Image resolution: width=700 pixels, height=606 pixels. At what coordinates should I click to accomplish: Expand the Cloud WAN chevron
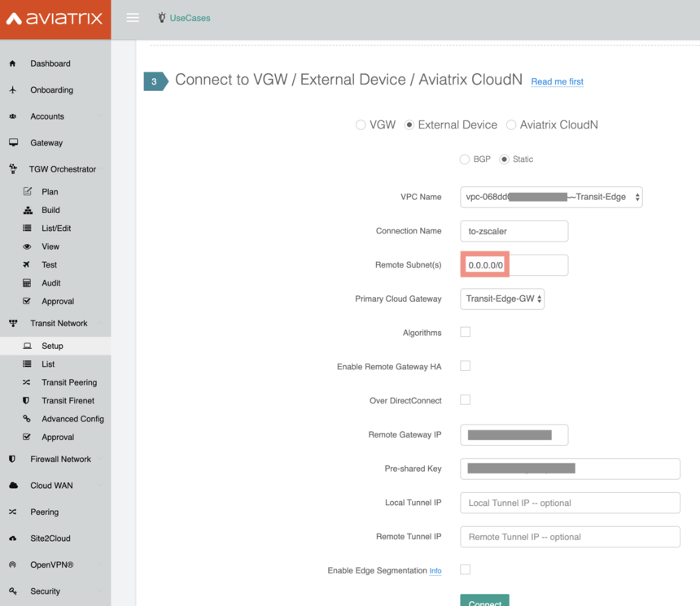coord(100,485)
